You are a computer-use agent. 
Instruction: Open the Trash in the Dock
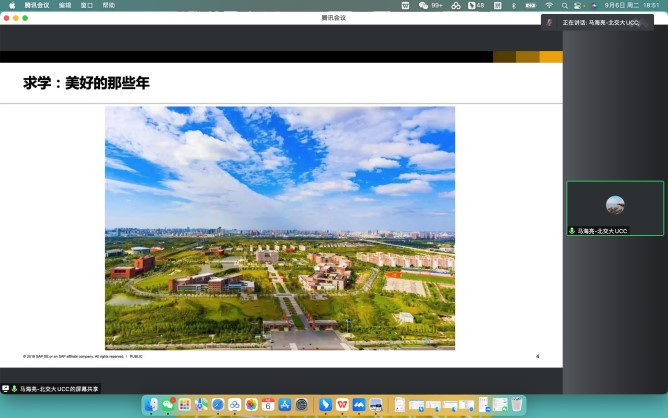(x=517, y=404)
